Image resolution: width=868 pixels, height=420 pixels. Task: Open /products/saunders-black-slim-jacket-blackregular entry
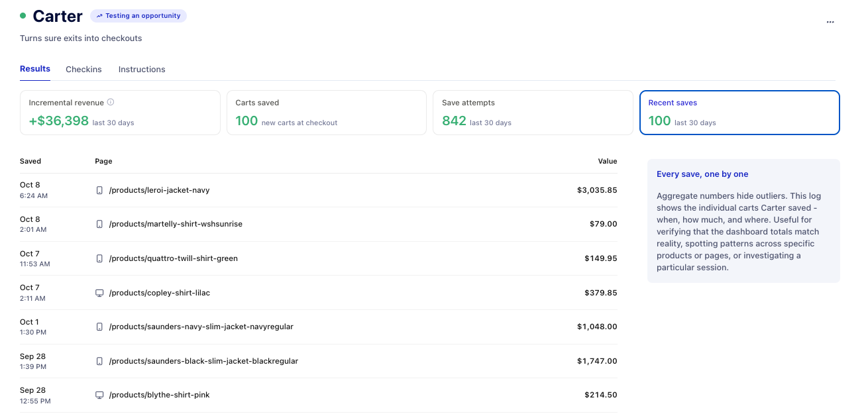(x=203, y=361)
